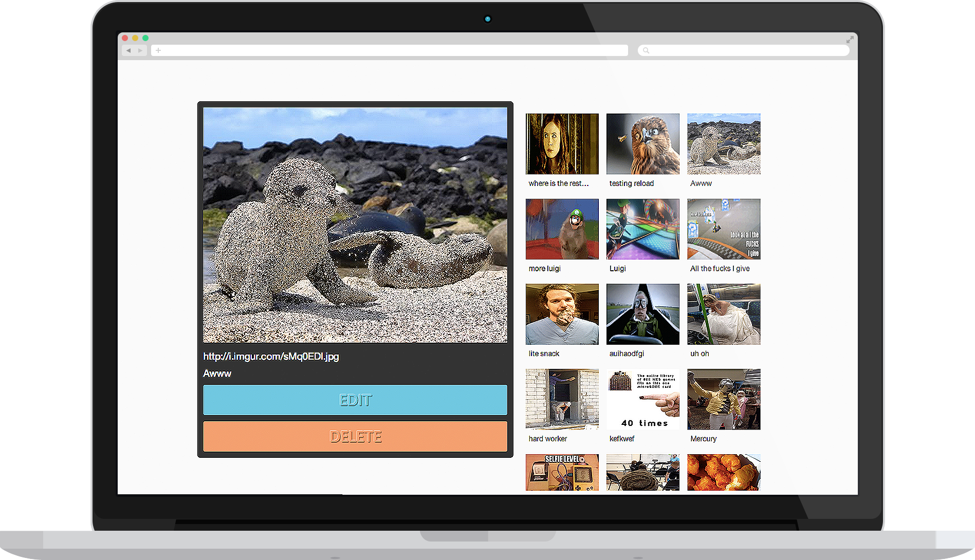Click the large seal preview image
Screen dimensions: 975x560
point(355,225)
